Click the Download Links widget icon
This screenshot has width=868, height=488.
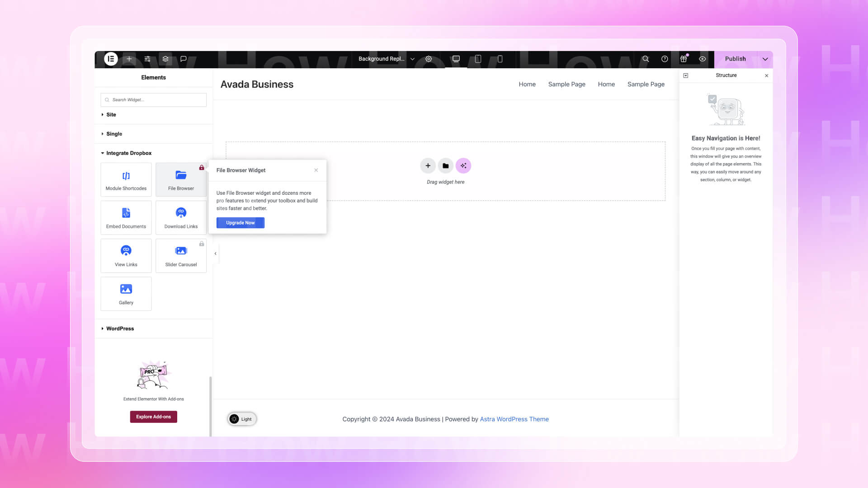[181, 212]
